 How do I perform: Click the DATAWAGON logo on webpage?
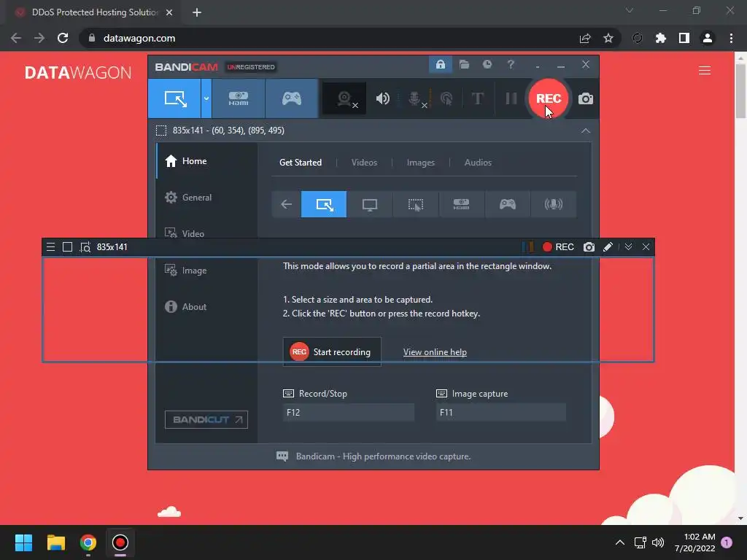[x=78, y=72]
